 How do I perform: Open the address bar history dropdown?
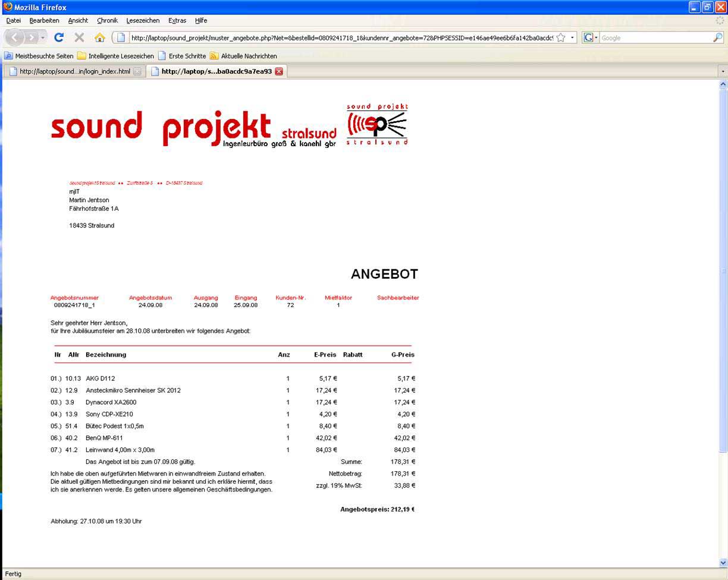pyautogui.click(x=573, y=37)
